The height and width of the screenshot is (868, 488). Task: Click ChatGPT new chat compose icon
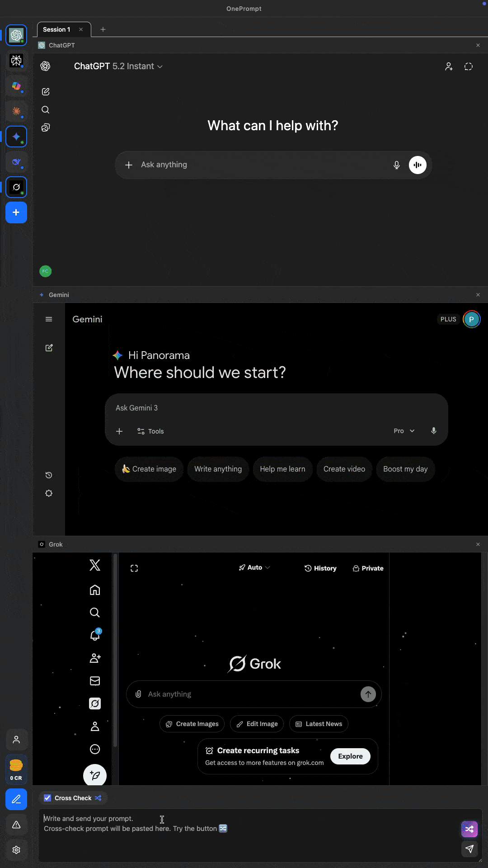(x=46, y=92)
